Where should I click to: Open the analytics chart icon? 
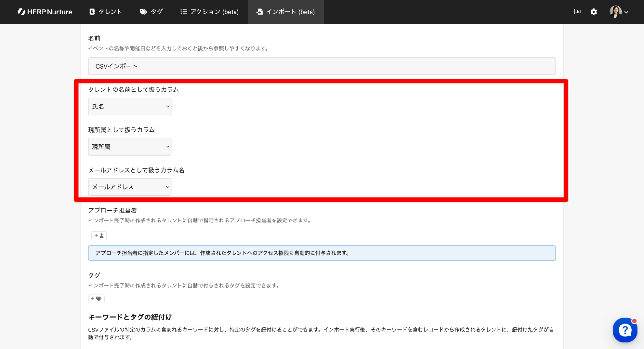point(577,12)
